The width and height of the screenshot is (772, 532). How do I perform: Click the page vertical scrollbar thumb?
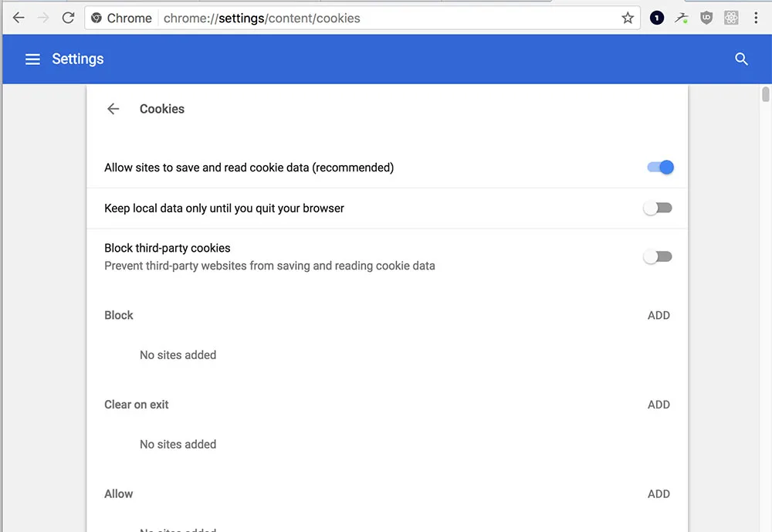pos(765,94)
